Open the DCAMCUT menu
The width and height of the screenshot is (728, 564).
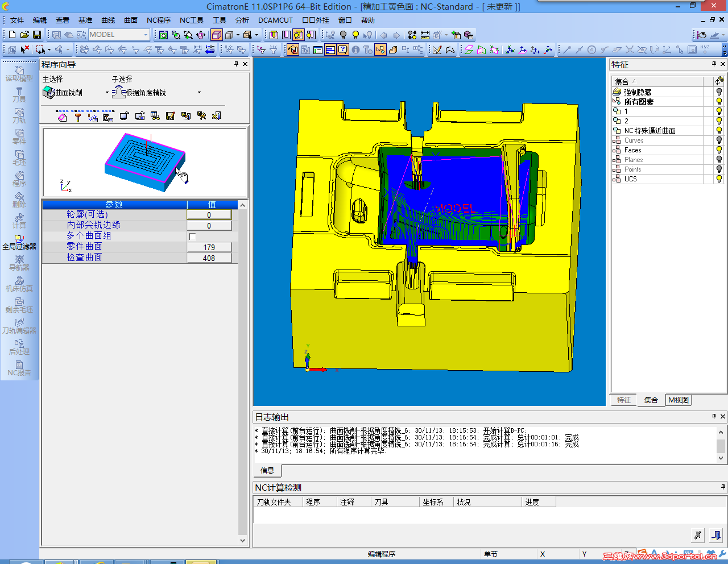pos(275,20)
